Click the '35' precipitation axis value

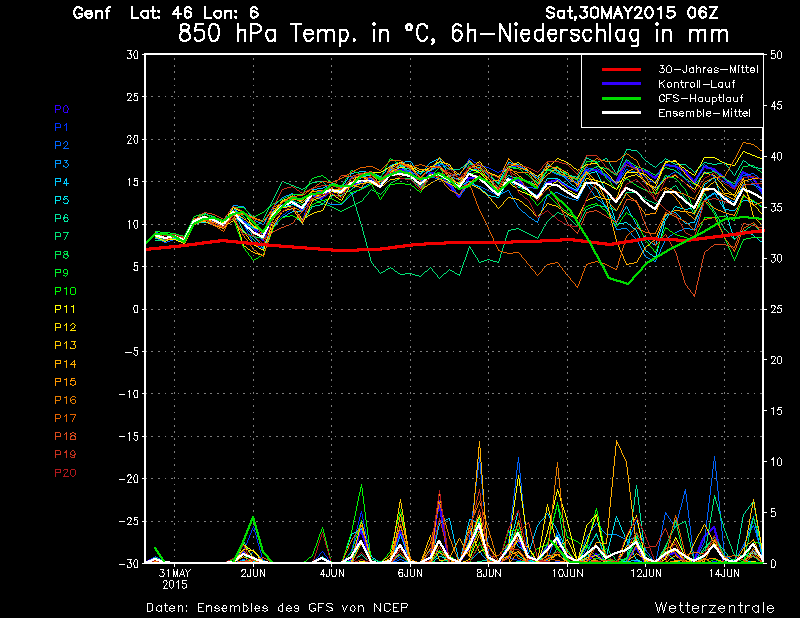[776, 208]
